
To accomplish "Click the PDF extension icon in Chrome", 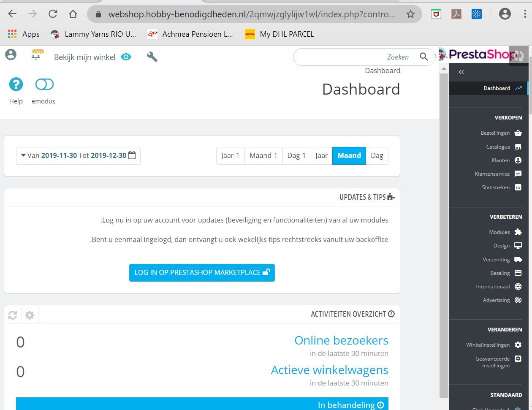I will click(456, 14).
